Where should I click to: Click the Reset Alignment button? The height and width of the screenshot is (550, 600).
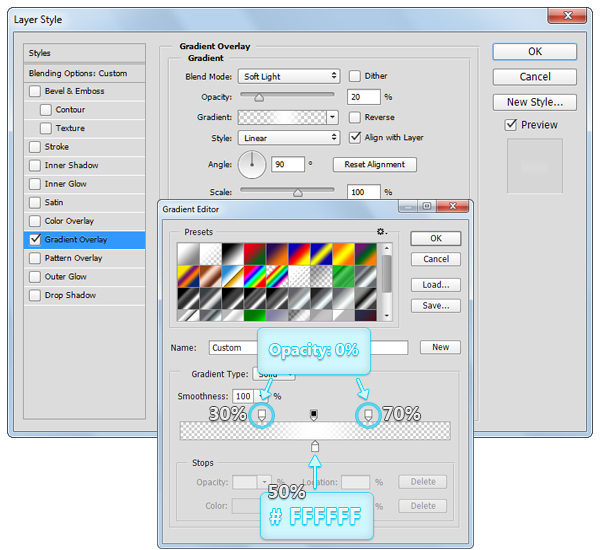(x=375, y=164)
